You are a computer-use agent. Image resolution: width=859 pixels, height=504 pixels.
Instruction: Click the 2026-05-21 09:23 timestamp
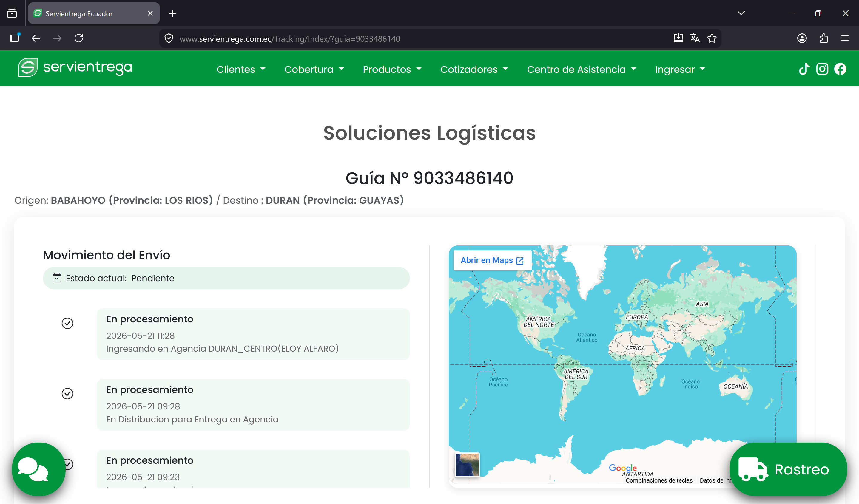pyautogui.click(x=143, y=477)
